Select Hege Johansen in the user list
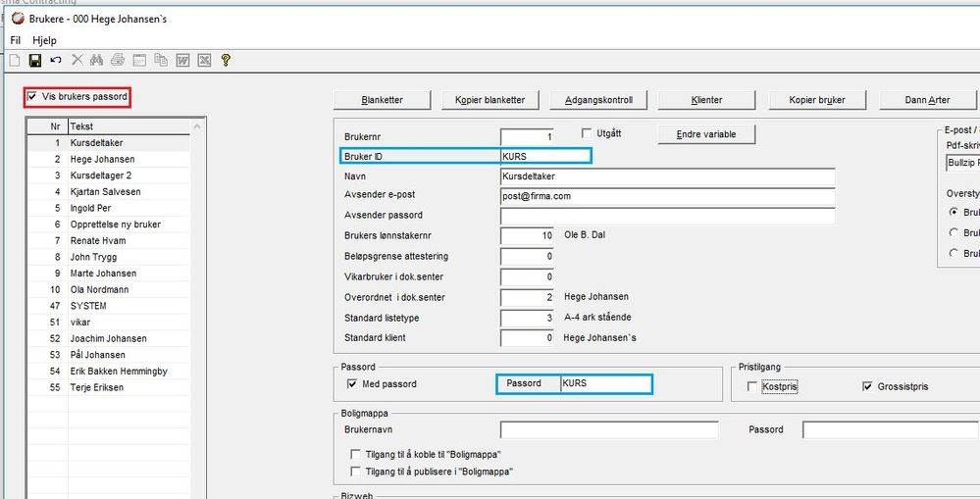980x499 pixels. (x=108, y=159)
